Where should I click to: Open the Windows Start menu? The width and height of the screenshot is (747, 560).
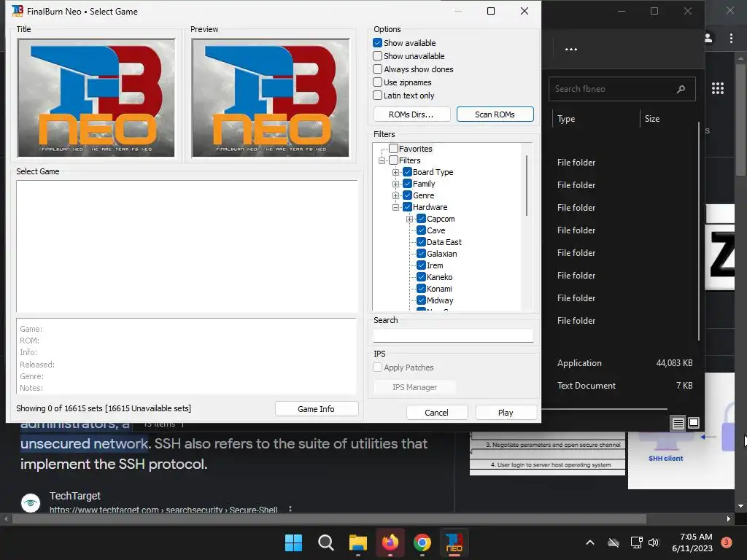point(293,542)
